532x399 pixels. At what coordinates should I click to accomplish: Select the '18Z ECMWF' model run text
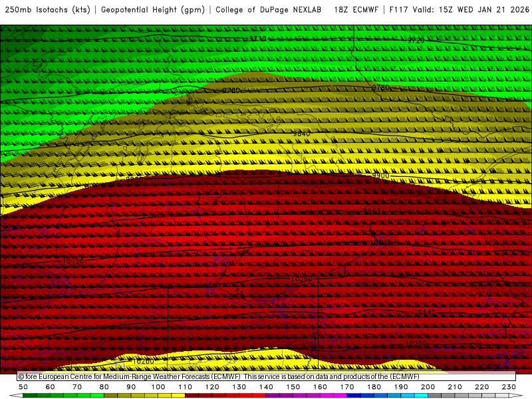[356, 9]
